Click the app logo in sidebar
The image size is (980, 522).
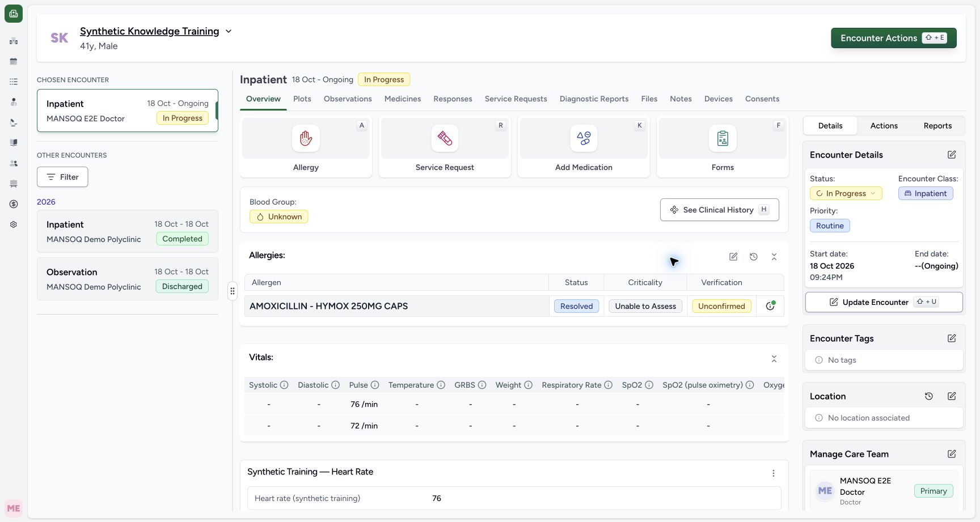14,14
